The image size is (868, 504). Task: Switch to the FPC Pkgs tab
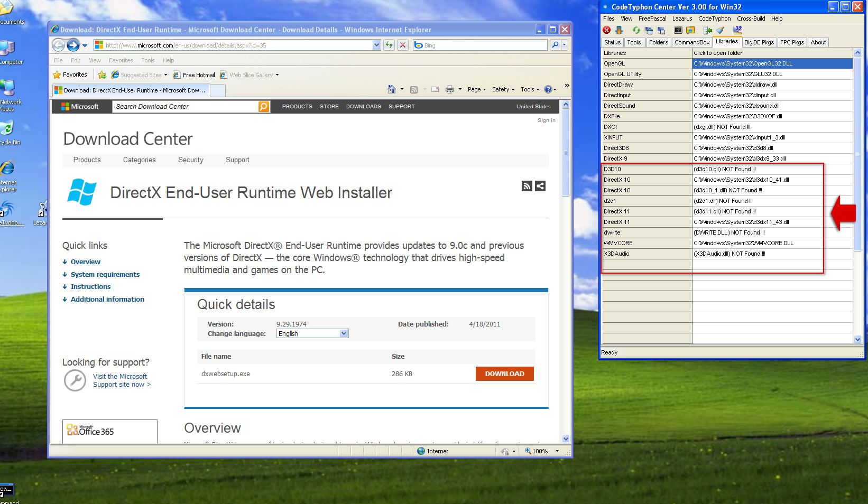[792, 42]
